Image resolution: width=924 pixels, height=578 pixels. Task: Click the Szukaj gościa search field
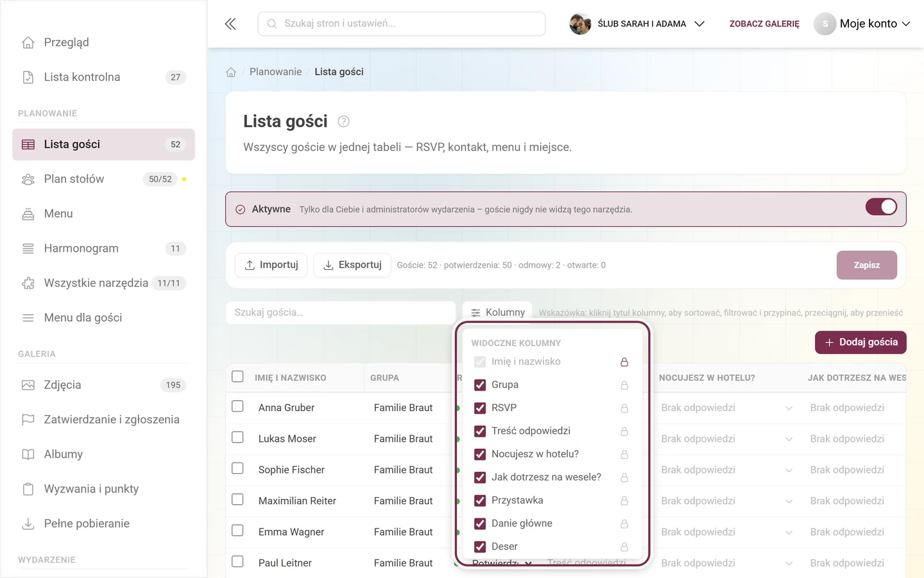point(341,313)
